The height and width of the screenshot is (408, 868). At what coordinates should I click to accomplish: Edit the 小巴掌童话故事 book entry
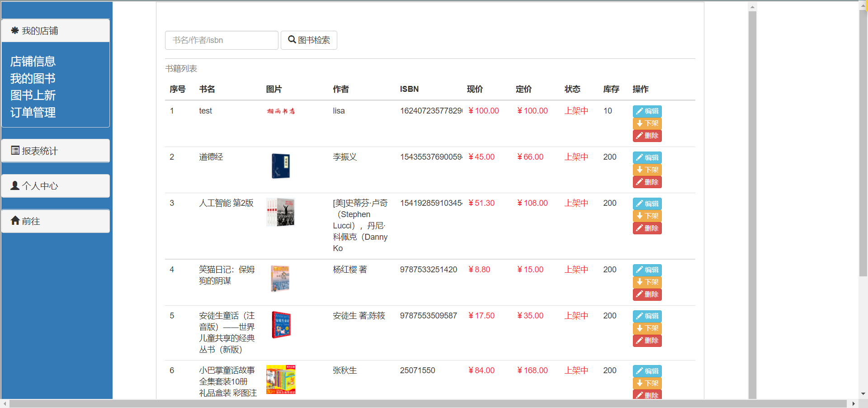click(647, 371)
